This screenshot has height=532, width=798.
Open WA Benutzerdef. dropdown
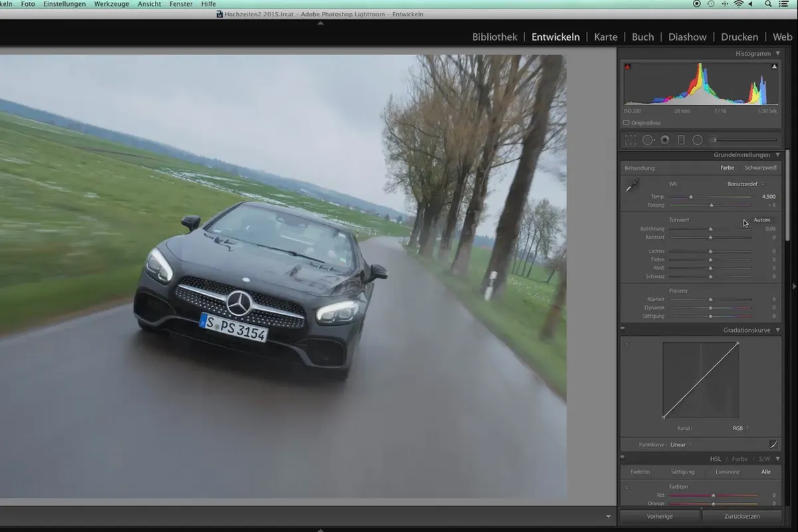[x=746, y=184]
